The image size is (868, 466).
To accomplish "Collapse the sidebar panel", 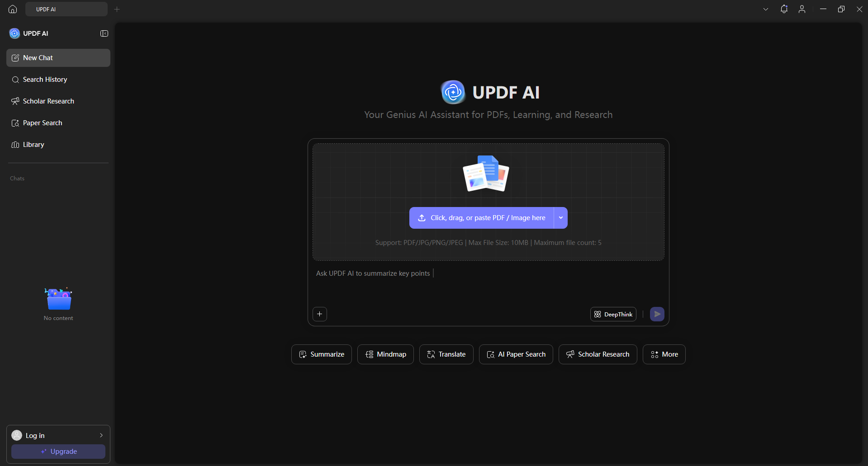I will [104, 33].
